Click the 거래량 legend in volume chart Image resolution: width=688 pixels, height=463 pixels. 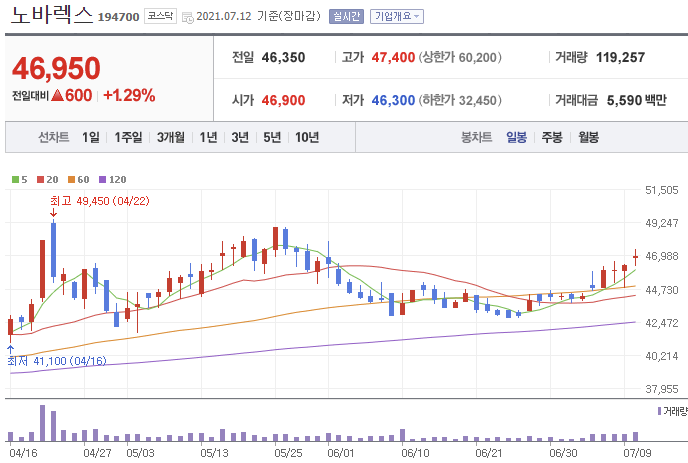(673, 411)
